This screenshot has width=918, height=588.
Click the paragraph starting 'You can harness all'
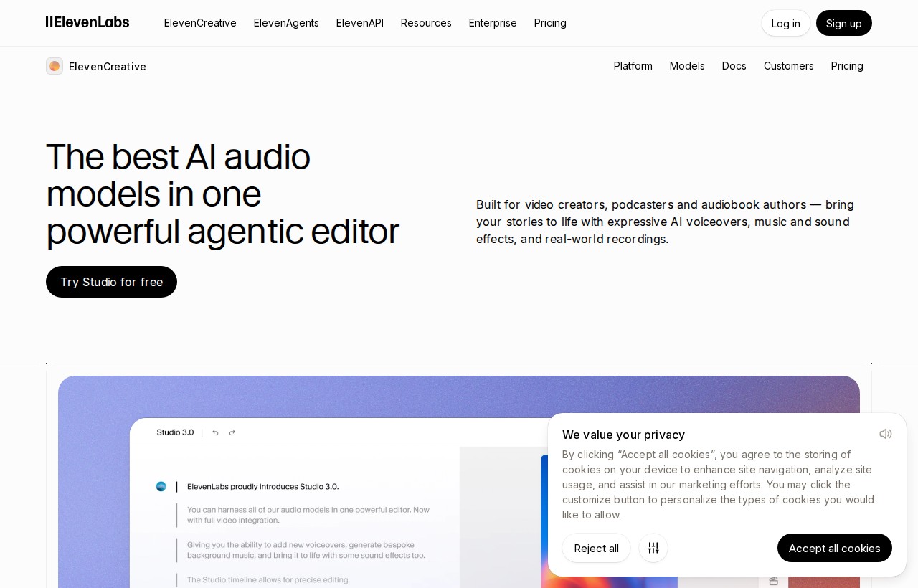pos(308,515)
